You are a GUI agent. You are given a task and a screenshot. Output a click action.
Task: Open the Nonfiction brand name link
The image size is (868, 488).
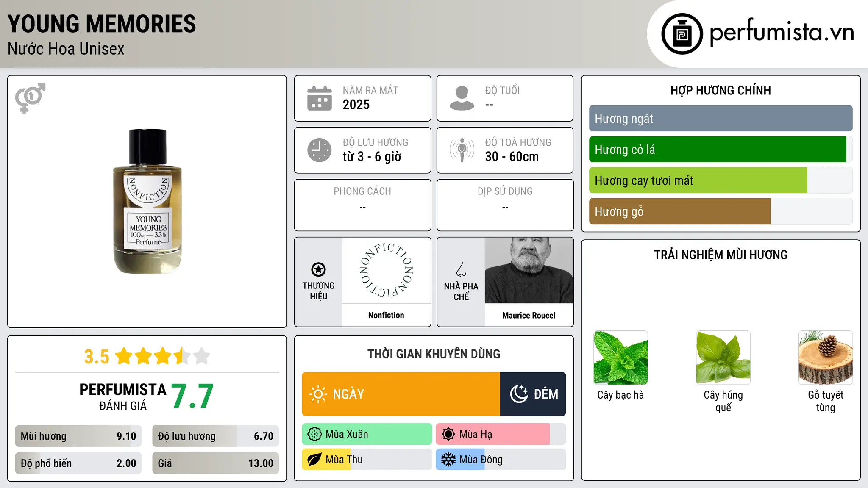386,315
